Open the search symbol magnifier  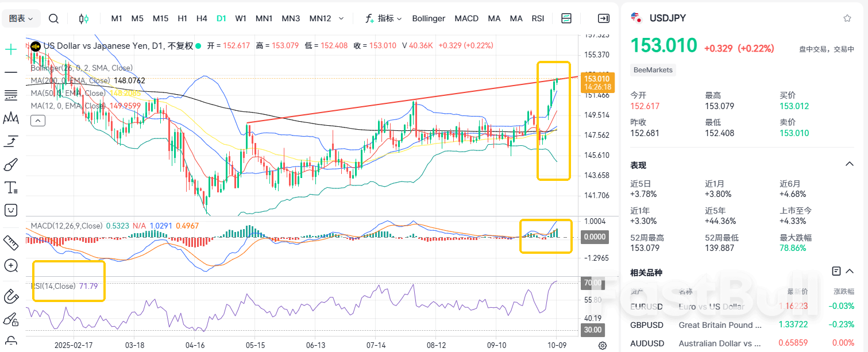(53, 18)
